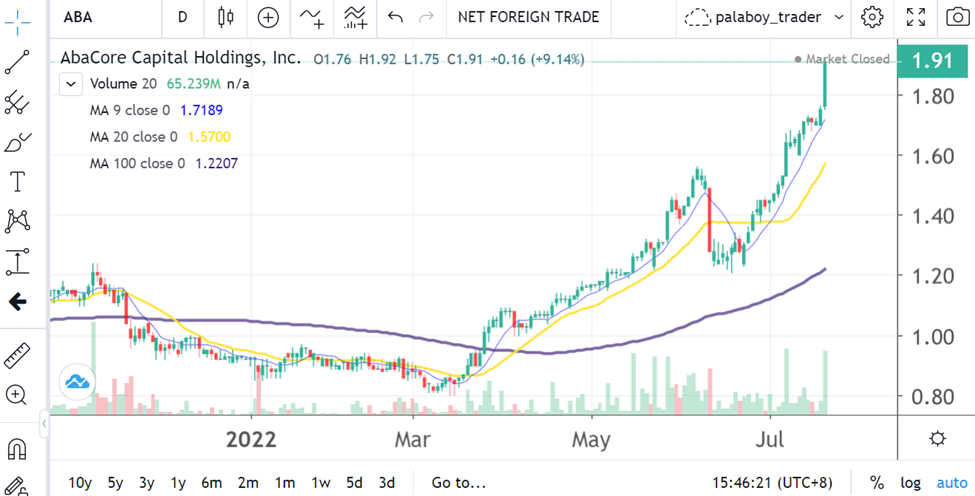Click the AbaCore Capital Holdings title
The height and width of the screenshot is (496, 975).
point(180,58)
